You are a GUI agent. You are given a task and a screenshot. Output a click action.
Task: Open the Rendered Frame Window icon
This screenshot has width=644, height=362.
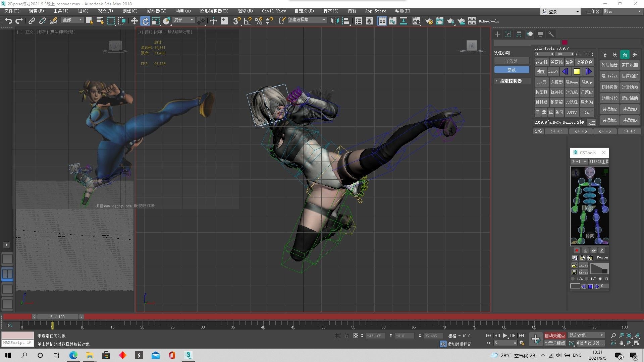(440, 21)
